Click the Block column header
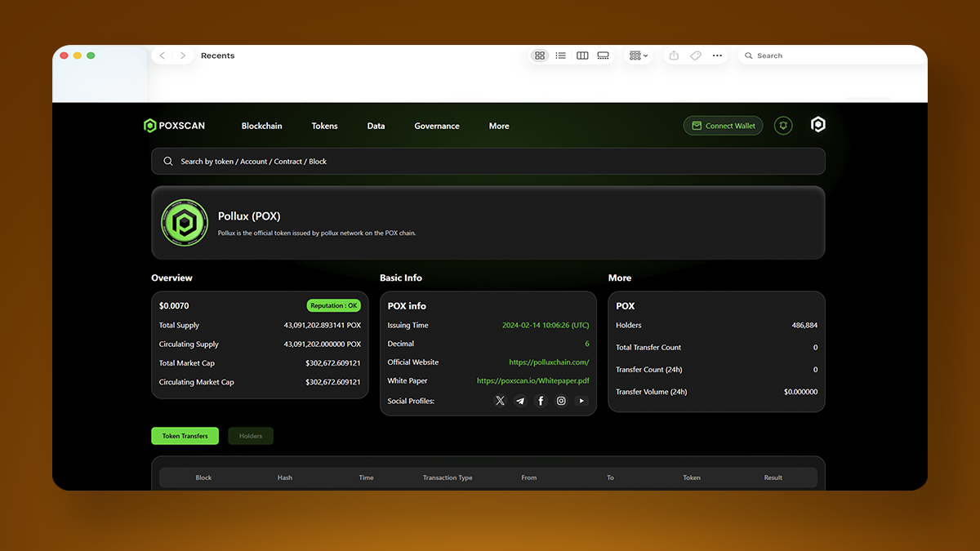The height and width of the screenshot is (551, 980). tap(203, 478)
